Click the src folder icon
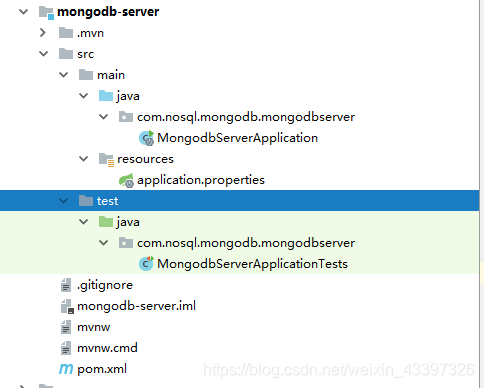 [x=66, y=54]
